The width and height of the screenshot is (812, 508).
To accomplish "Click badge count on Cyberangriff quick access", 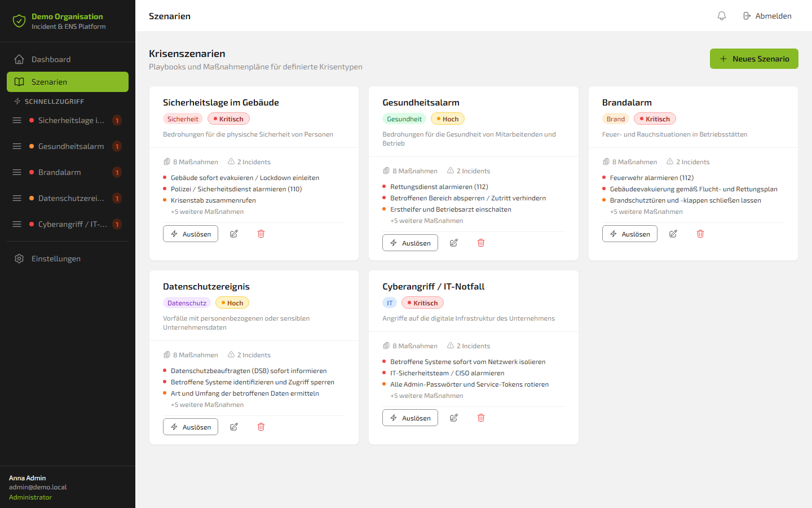I will click(x=117, y=224).
